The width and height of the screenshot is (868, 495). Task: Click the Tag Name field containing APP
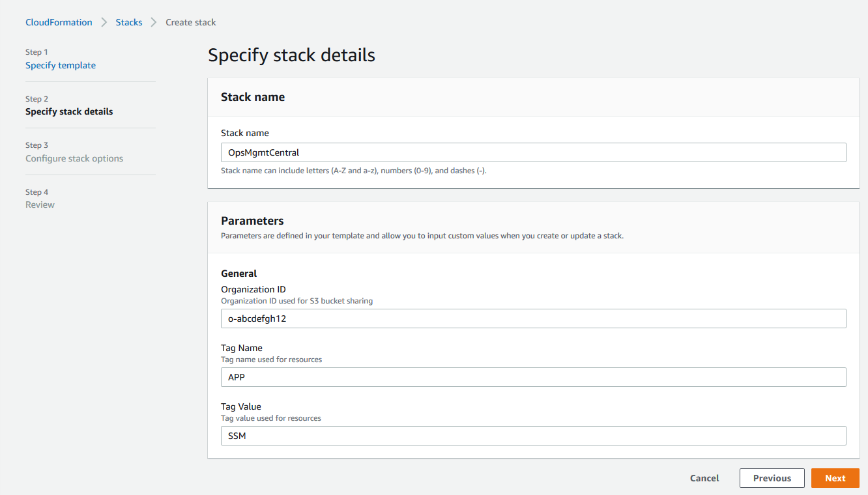point(534,377)
